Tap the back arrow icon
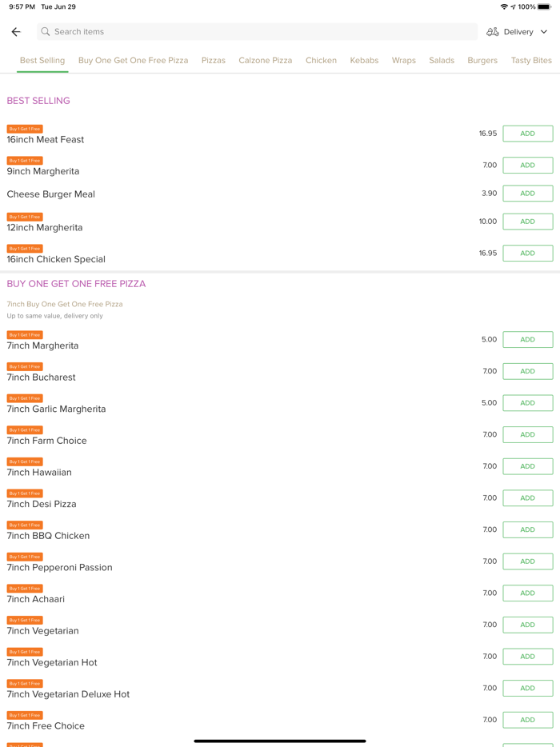 pyautogui.click(x=16, y=32)
